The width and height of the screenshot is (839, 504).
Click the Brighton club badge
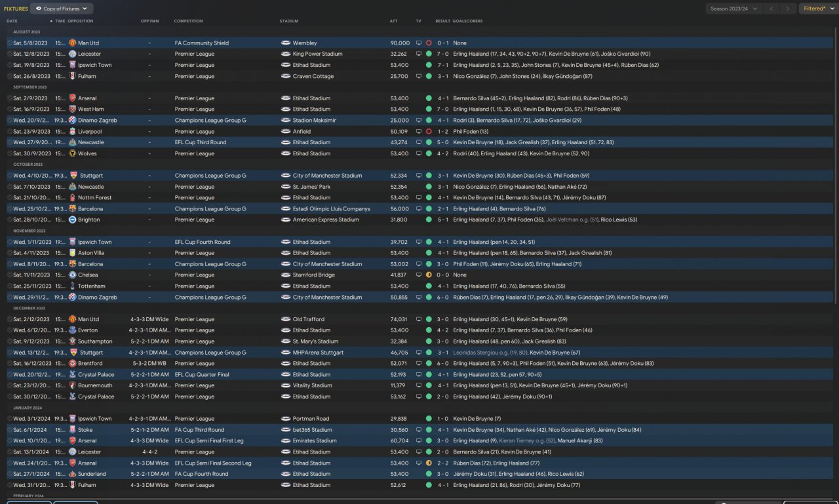coord(72,220)
